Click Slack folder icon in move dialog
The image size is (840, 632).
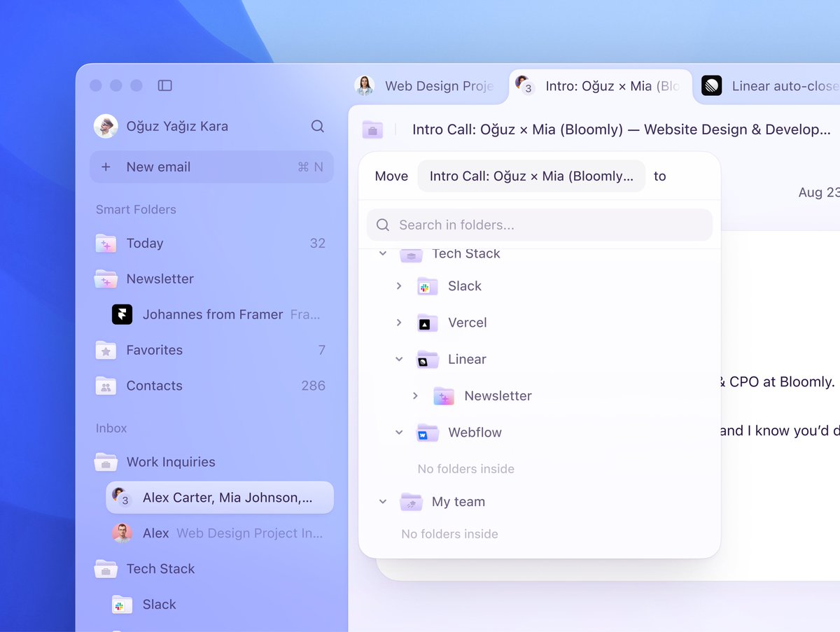(x=427, y=286)
